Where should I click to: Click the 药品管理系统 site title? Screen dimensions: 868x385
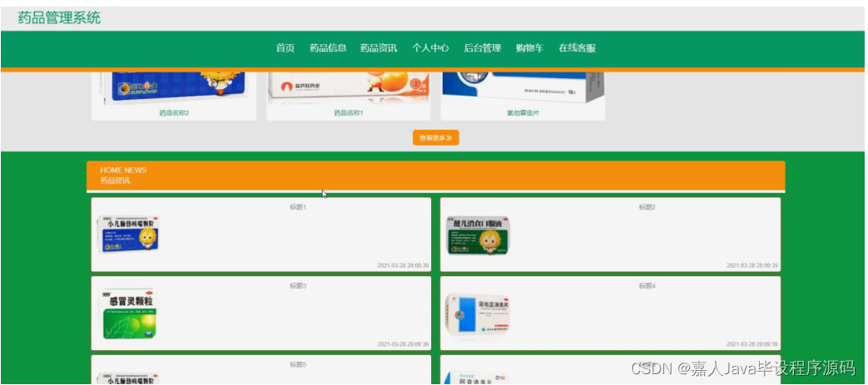tap(59, 17)
